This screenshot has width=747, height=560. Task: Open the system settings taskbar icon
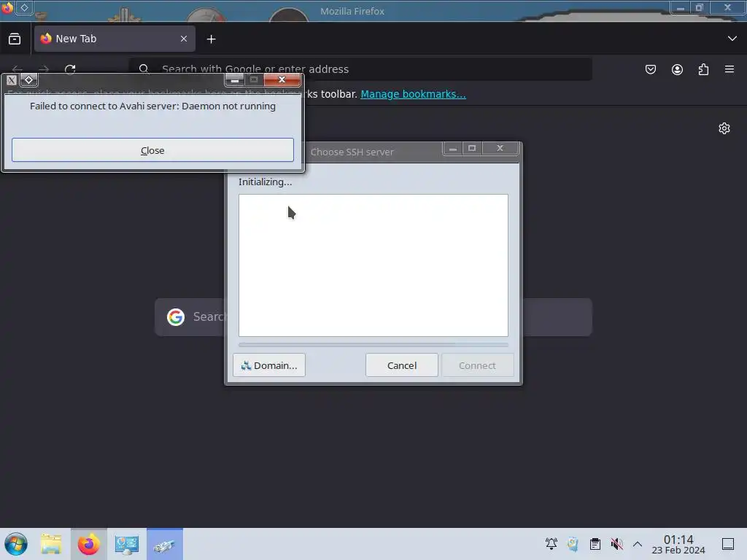click(x=127, y=544)
